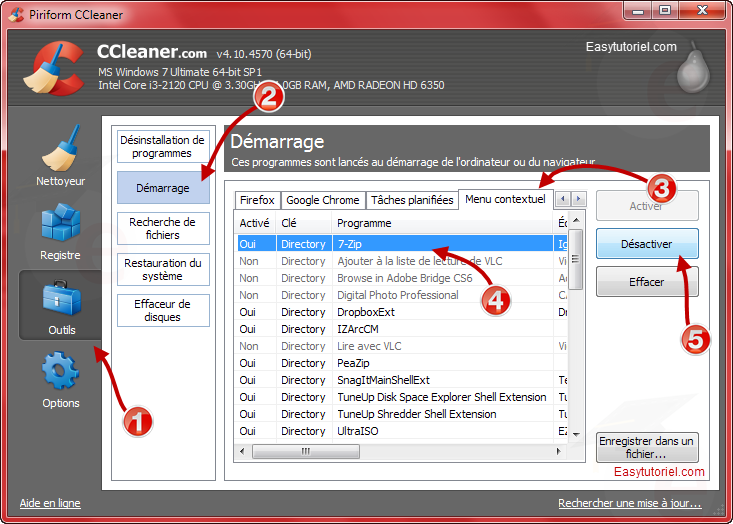
Task: Select the SnagItMainShellExt row
Action: (x=401, y=380)
